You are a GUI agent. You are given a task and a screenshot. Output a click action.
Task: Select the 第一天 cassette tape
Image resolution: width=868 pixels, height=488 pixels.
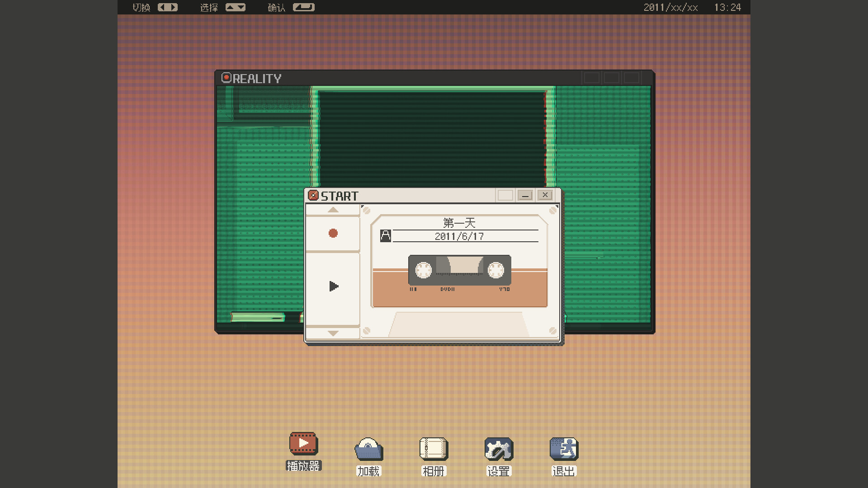click(459, 270)
